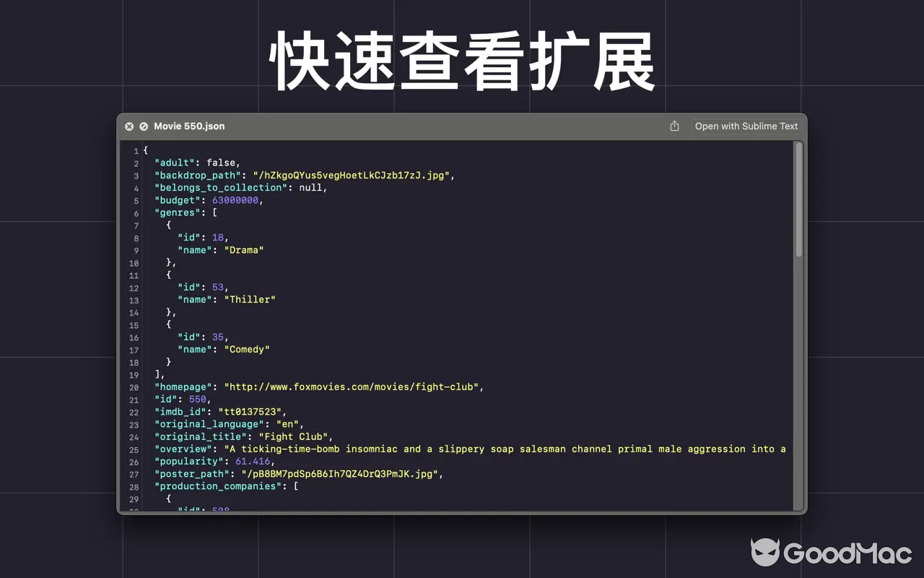
Task: Select the original_title Fight Club entry
Action: [x=294, y=436]
